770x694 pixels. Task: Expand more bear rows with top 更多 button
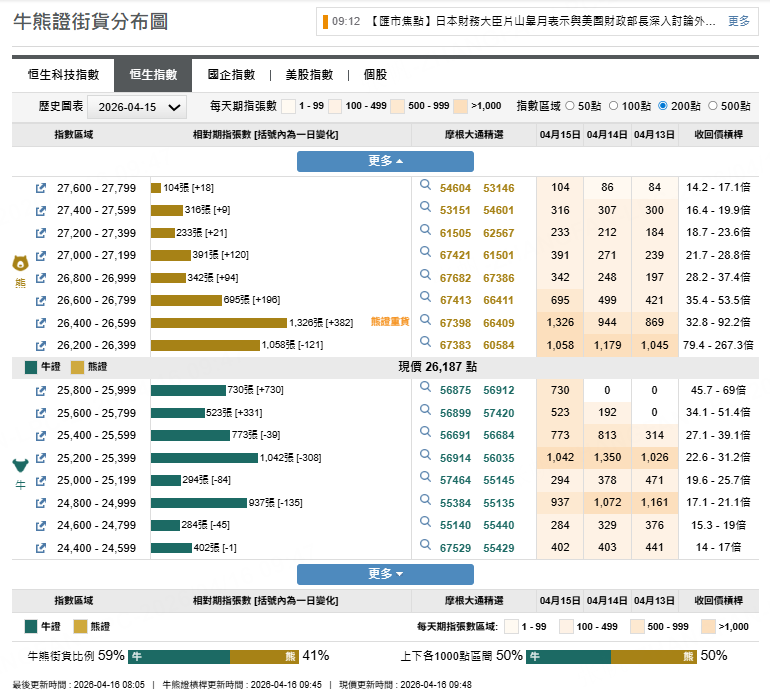coord(385,161)
